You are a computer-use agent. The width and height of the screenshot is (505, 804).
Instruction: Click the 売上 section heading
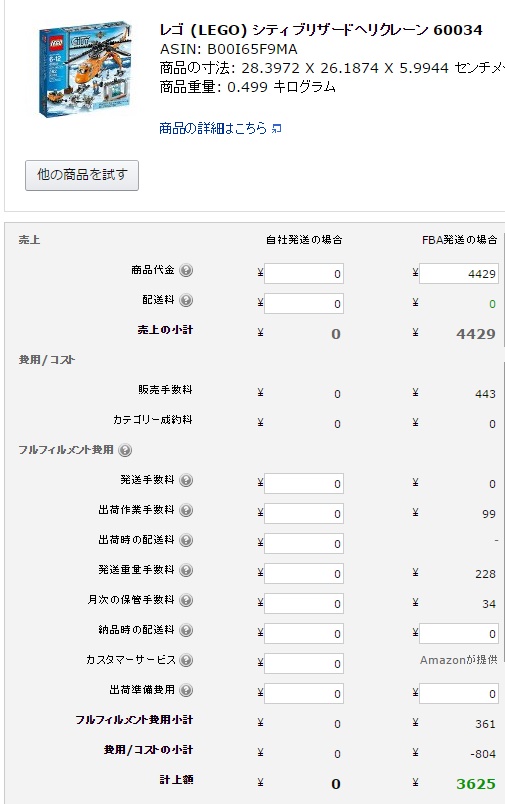[29, 239]
